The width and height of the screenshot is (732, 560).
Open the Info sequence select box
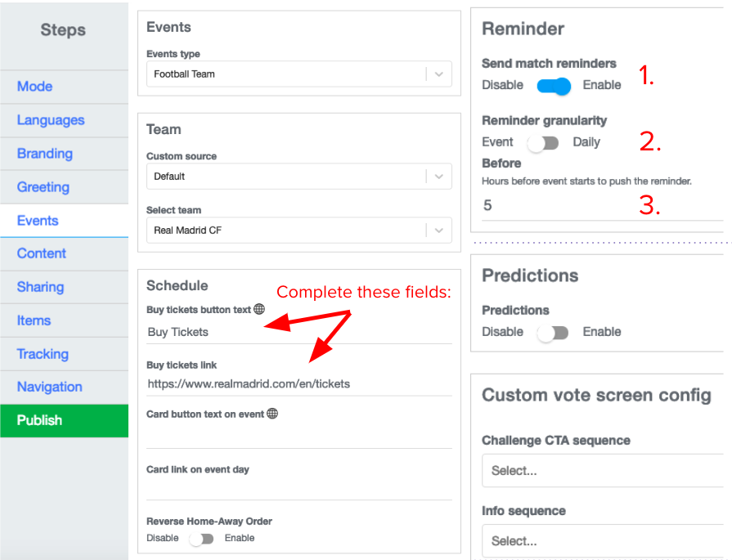pos(602,541)
